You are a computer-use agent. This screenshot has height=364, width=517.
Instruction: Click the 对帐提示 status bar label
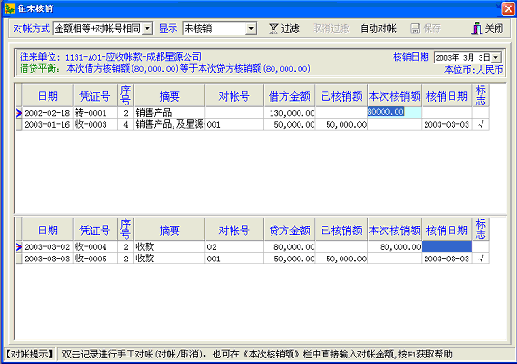coord(30,354)
